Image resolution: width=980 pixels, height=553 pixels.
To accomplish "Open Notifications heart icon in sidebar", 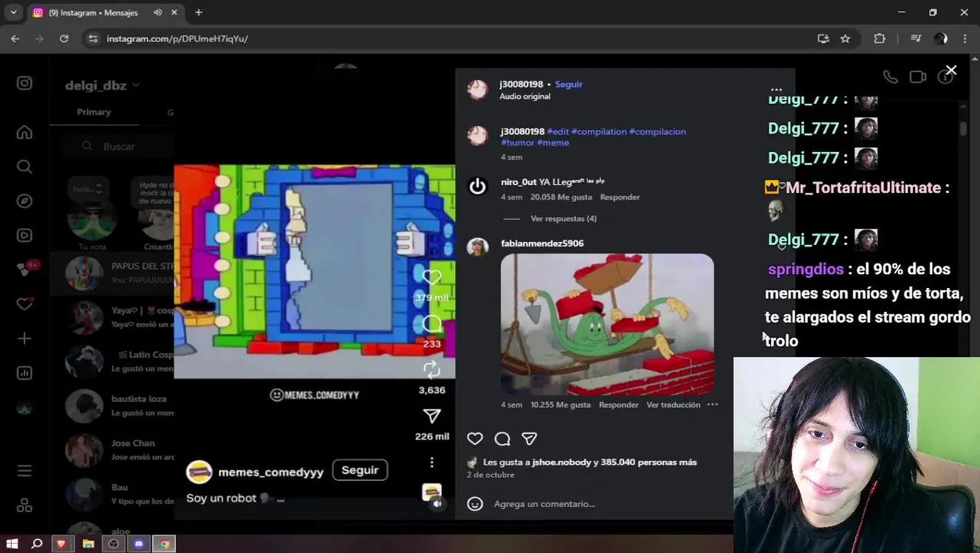I will pyautogui.click(x=25, y=304).
